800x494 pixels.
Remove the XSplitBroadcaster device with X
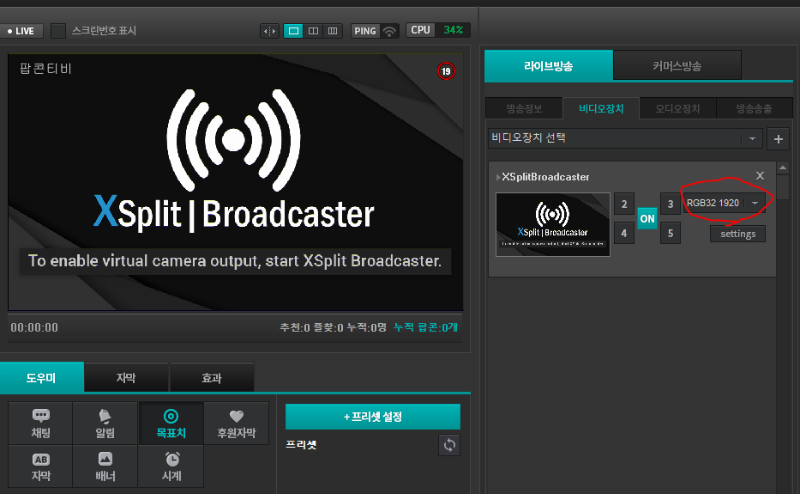coord(760,176)
